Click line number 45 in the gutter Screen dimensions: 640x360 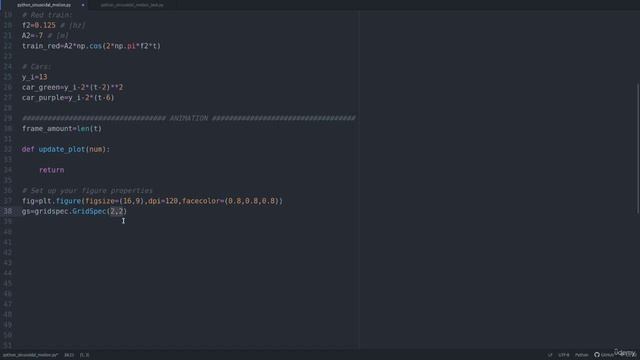coord(8,284)
